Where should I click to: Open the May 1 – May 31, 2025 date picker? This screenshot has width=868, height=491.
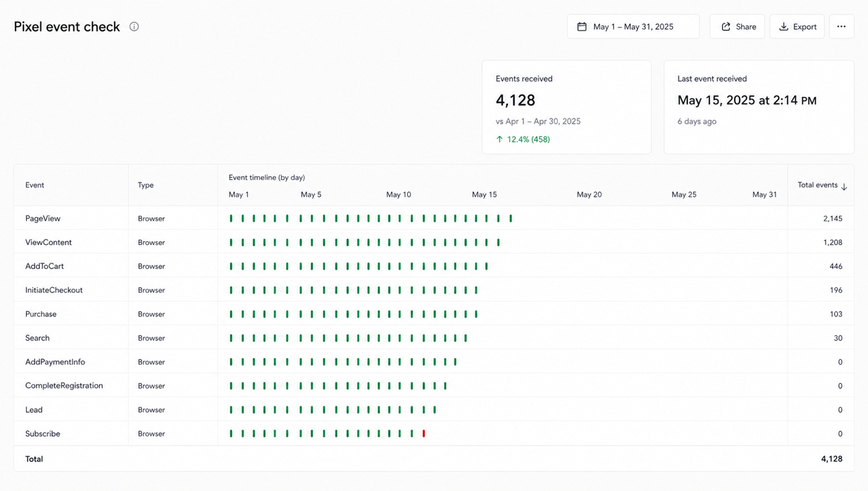pos(633,27)
